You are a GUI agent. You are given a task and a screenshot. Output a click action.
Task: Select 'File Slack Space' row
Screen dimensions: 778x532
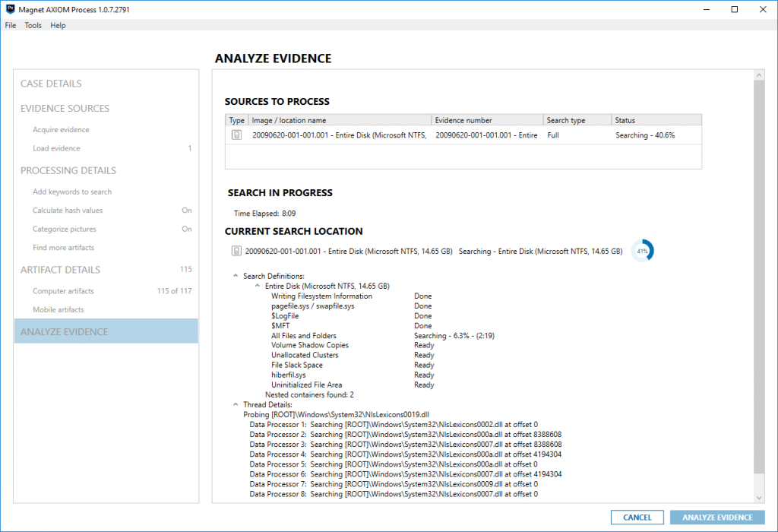pyautogui.click(x=297, y=365)
